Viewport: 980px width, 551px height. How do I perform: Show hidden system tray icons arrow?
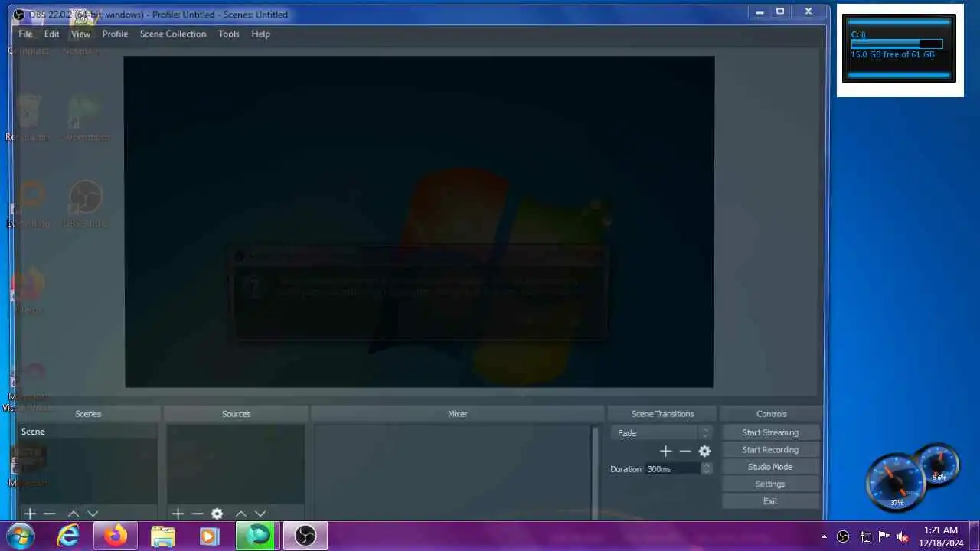point(824,536)
